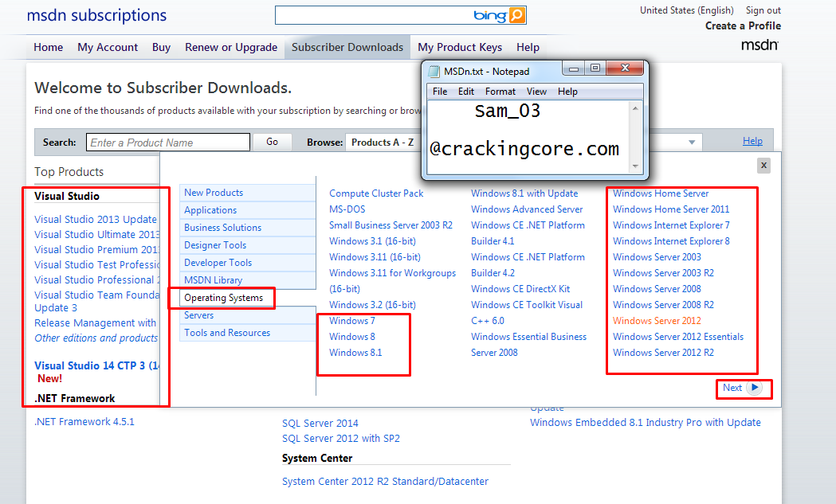Select the Developer Tools category
Screen dimensions: 836x504
(x=248, y=263)
